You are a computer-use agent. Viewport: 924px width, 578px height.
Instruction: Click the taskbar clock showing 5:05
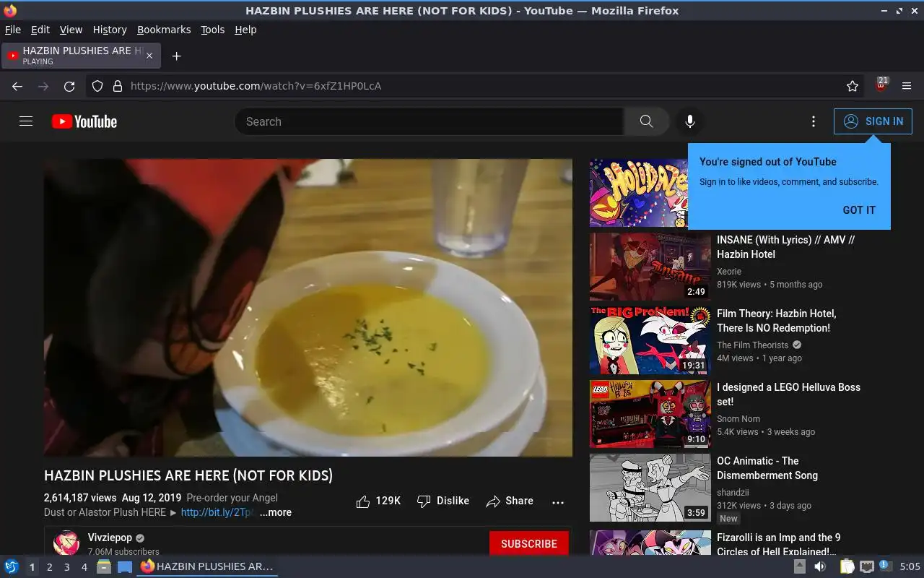click(x=910, y=566)
